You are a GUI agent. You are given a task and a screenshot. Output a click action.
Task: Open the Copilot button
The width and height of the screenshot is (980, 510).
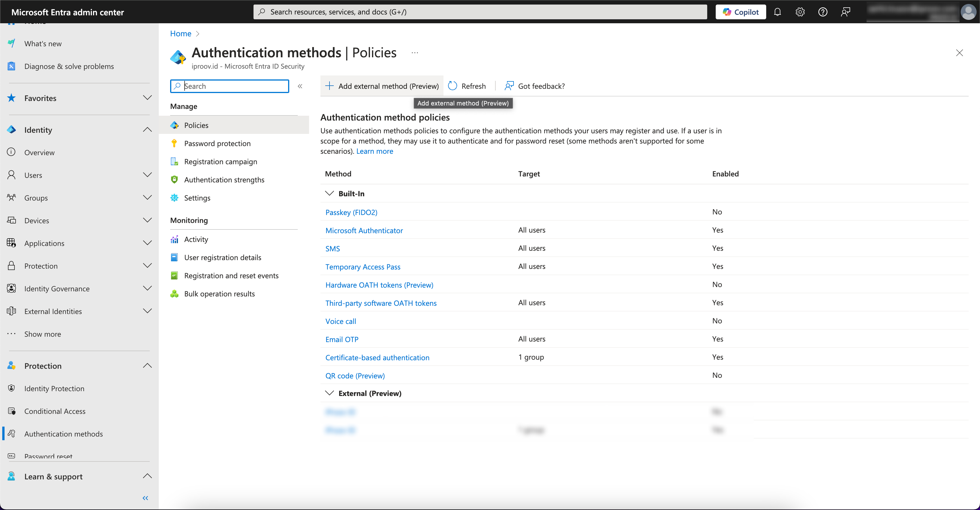(741, 12)
